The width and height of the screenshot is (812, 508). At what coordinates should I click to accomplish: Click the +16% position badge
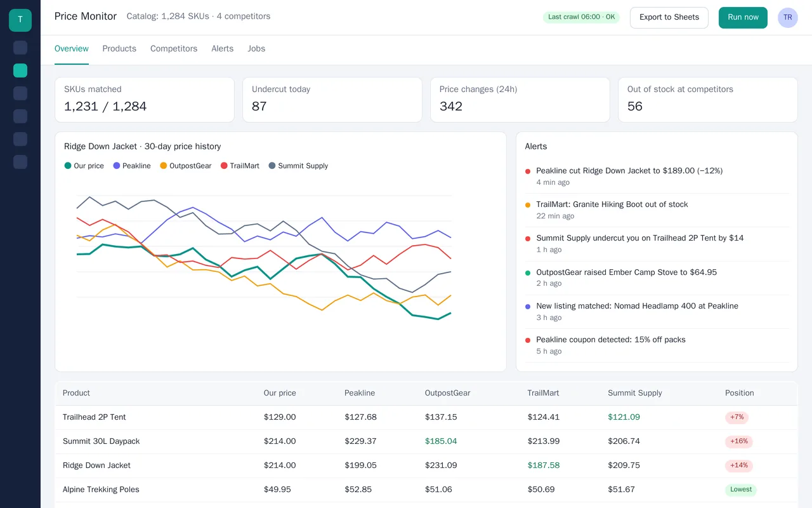coord(739,441)
